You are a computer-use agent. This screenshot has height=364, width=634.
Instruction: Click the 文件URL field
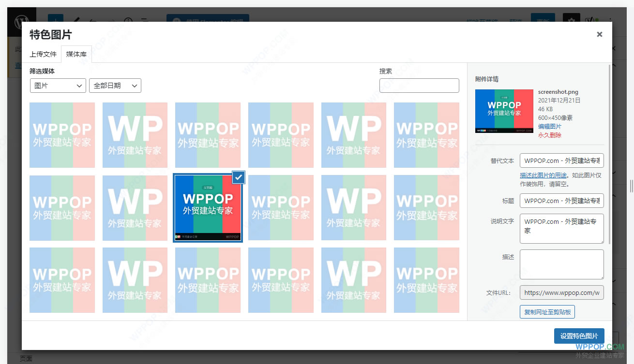[x=562, y=293]
